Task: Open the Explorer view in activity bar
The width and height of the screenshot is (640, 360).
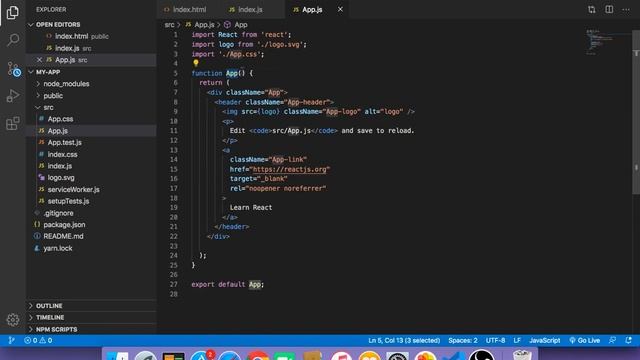Action: [13, 13]
